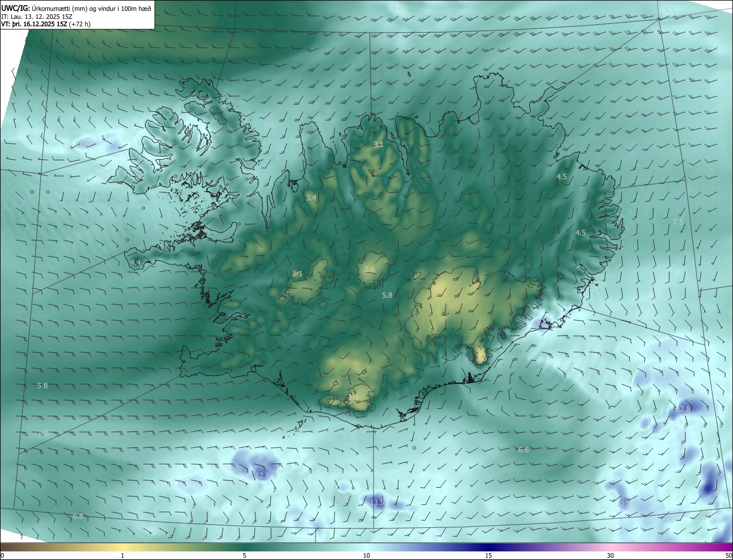Screen dimensions: 733x560
Task: Select the IT: Lau. 13. 12. 2025 15Z line
Action: (x=37, y=17)
